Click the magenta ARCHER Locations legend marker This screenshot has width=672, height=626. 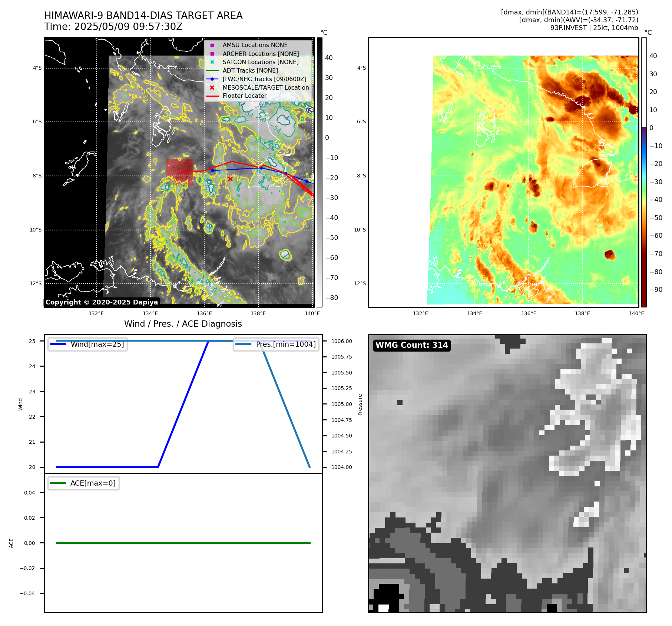coord(212,54)
